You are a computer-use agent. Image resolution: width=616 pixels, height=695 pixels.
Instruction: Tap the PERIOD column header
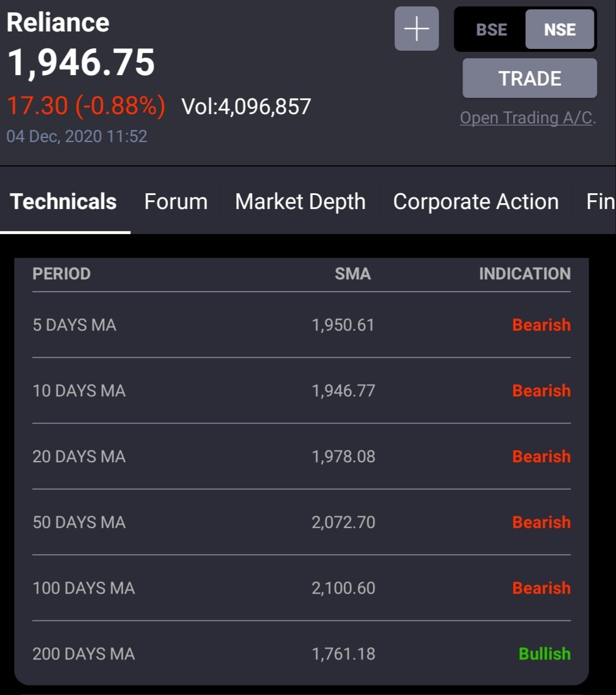pos(62,274)
